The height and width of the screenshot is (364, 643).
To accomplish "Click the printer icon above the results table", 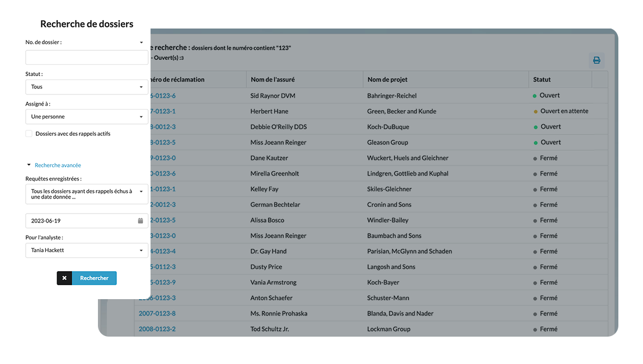I will pyautogui.click(x=597, y=60).
